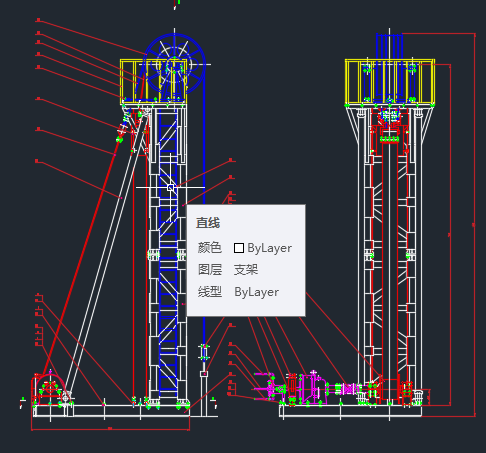Click the tooltip title 直线
This screenshot has width=486, height=453.
[x=208, y=223]
